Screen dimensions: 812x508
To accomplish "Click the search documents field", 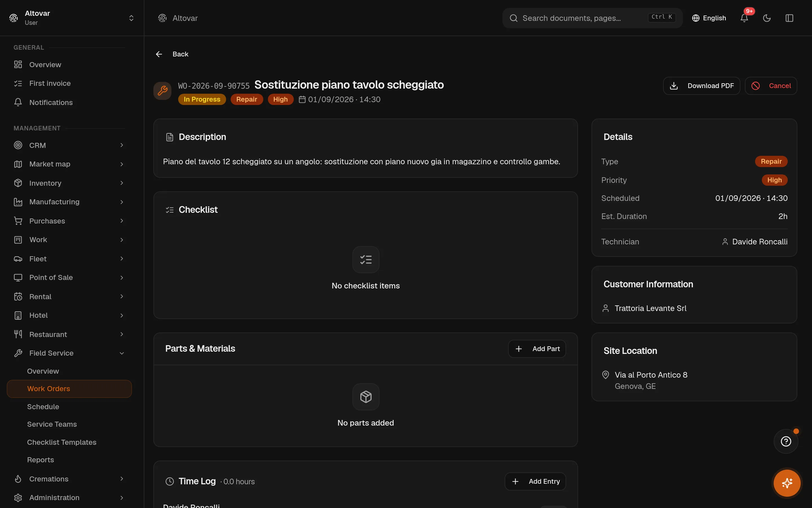I will pyautogui.click(x=592, y=18).
